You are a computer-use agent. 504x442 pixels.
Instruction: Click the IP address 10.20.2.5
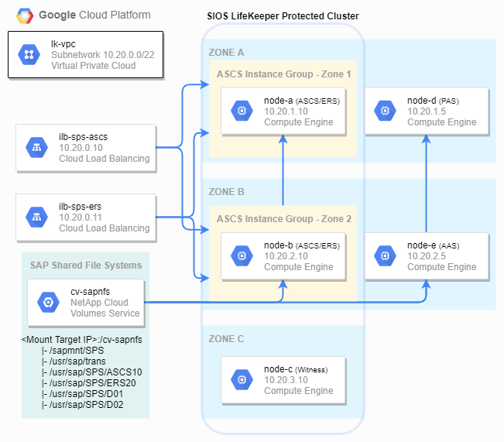point(427,256)
